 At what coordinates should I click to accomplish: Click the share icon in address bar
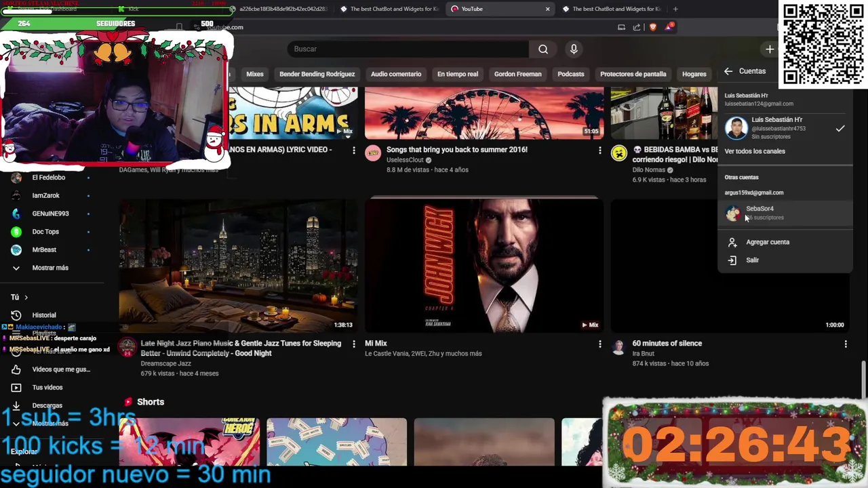tap(637, 27)
